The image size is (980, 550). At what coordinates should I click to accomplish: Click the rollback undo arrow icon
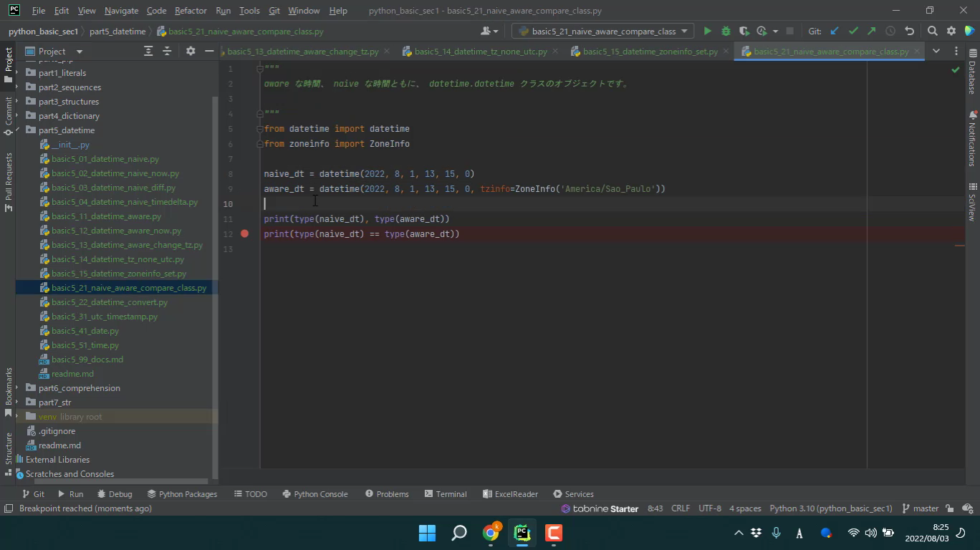tap(909, 31)
